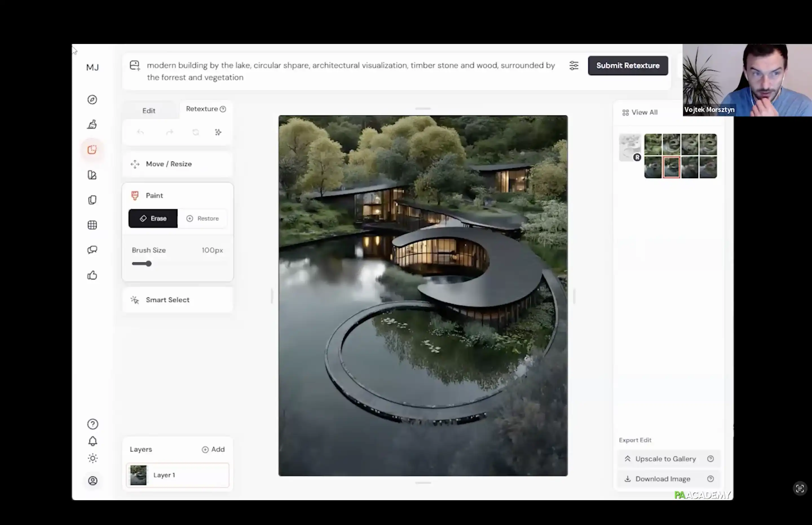Open the Explore compass icon in sidebar

[92, 99]
